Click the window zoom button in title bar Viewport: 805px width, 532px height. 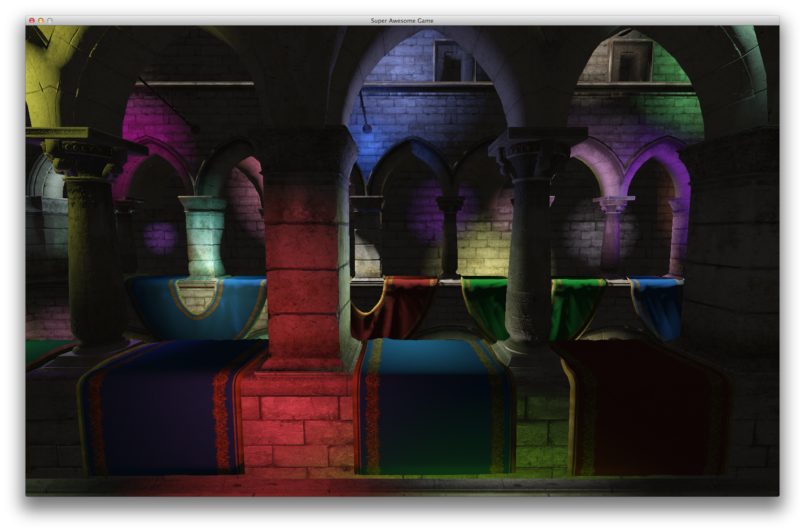50,21
